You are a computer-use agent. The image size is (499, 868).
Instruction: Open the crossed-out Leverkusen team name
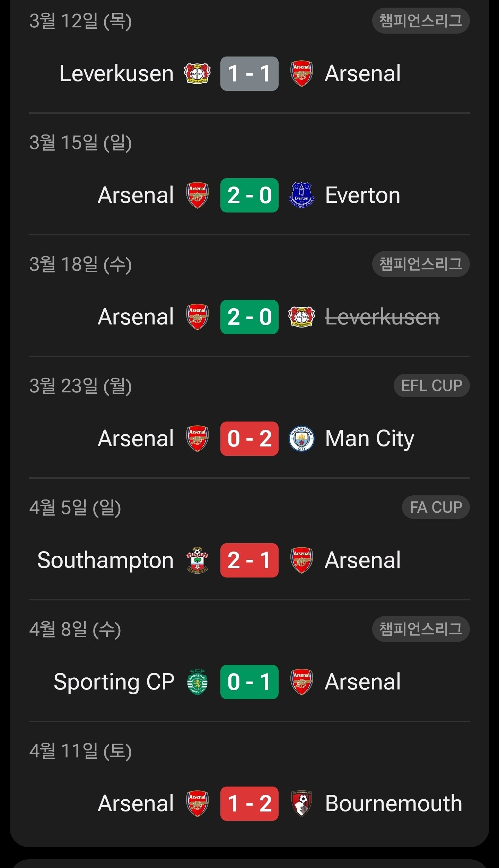[382, 317]
